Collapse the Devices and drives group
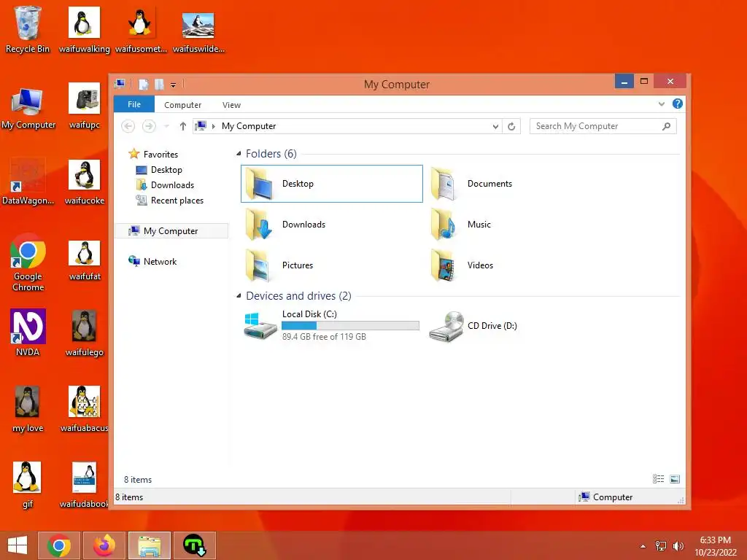Screen dimensions: 747x560 point(239,296)
